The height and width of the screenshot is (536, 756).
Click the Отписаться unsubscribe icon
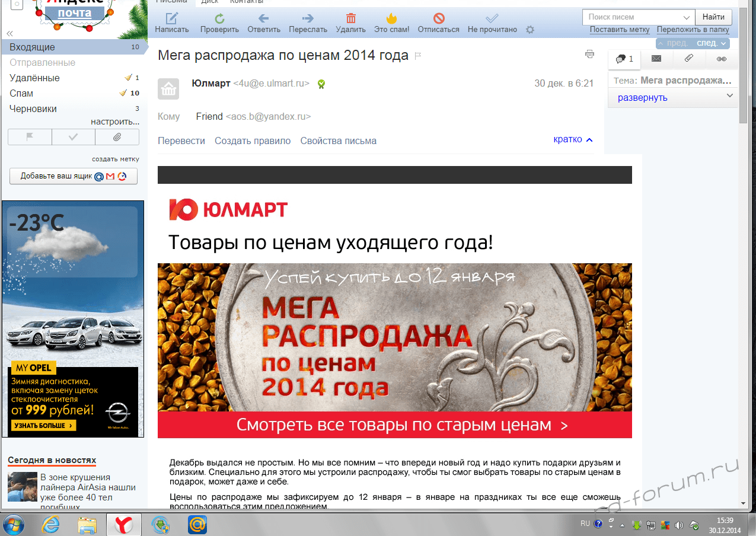pyautogui.click(x=438, y=18)
